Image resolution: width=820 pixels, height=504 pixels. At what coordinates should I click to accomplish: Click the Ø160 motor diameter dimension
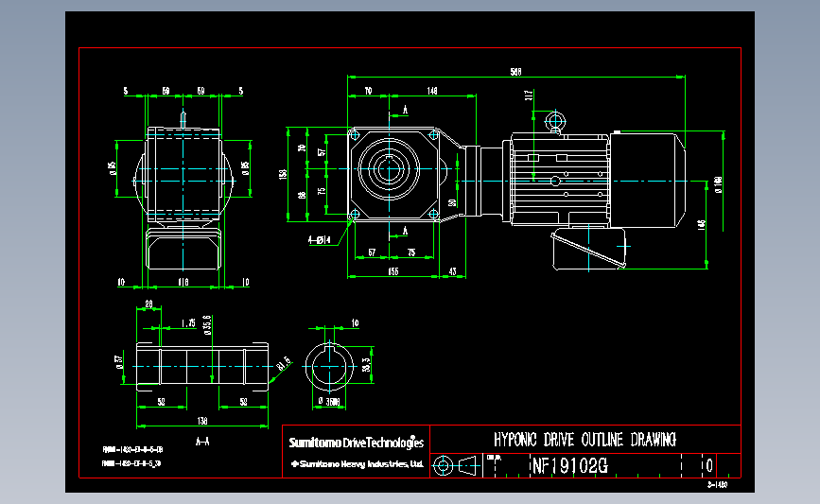click(719, 184)
